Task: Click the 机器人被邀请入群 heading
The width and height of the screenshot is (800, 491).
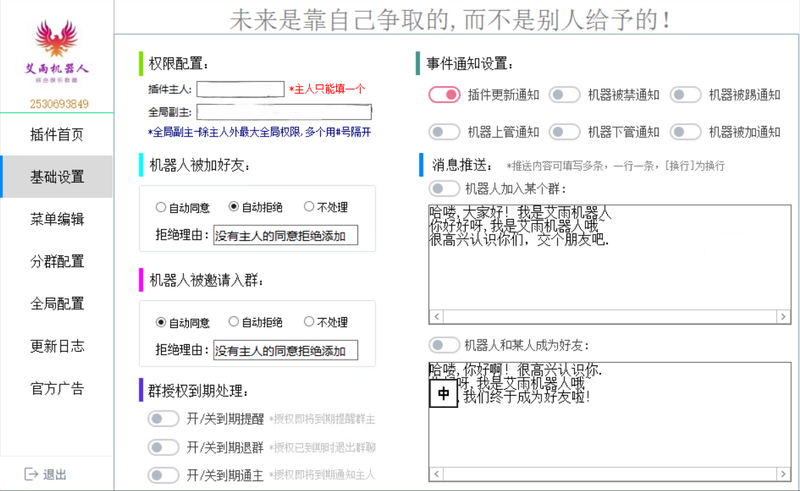Action: click(206, 280)
